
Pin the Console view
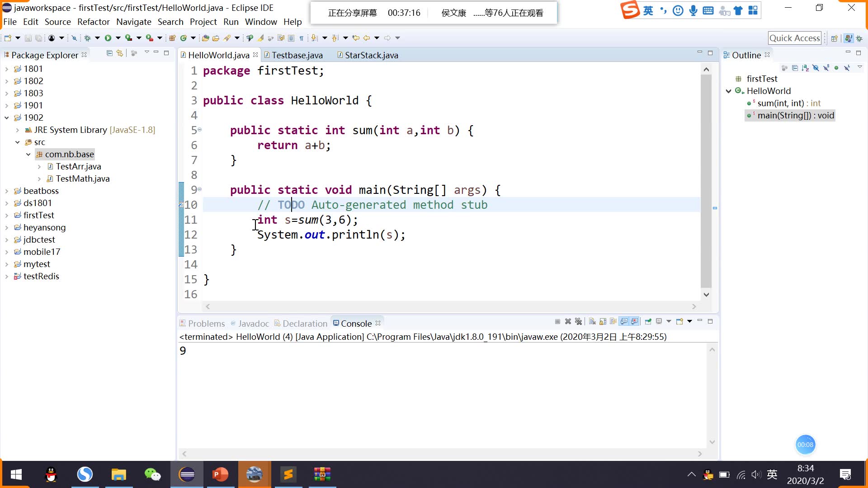point(648,322)
